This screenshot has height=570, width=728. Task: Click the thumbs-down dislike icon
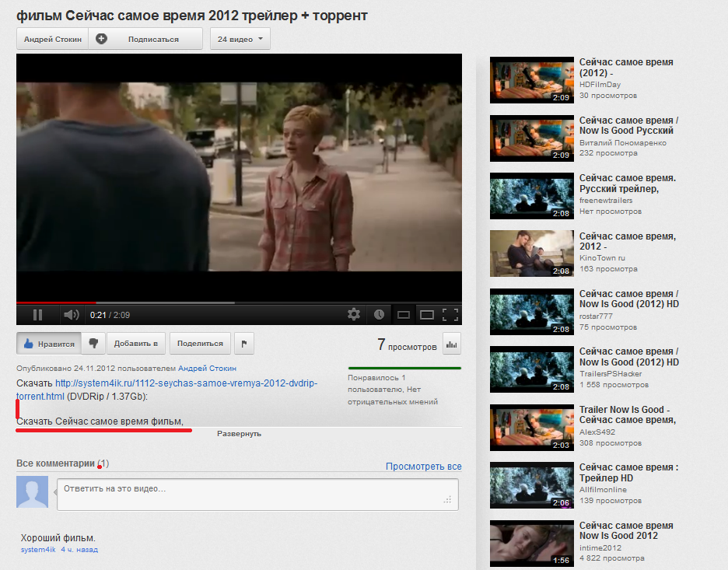[x=93, y=344]
